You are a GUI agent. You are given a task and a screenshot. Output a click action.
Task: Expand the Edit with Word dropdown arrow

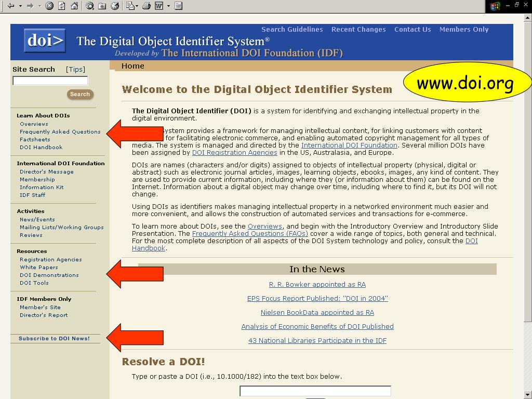click(x=168, y=6)
